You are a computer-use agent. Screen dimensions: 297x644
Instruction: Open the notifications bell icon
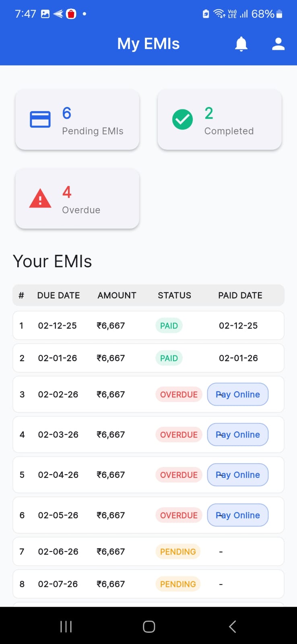tap(241, 44)
